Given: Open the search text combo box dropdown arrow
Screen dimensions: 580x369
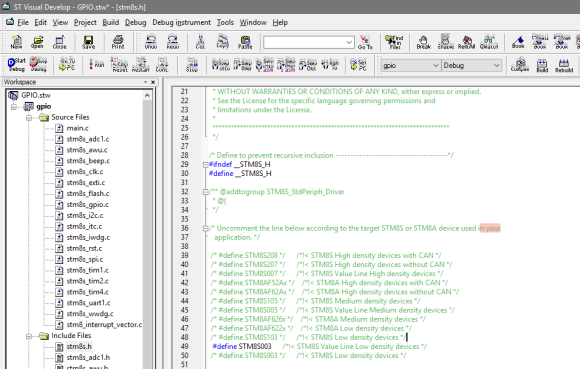Looking at the screenshot, I should coord(349,42).
